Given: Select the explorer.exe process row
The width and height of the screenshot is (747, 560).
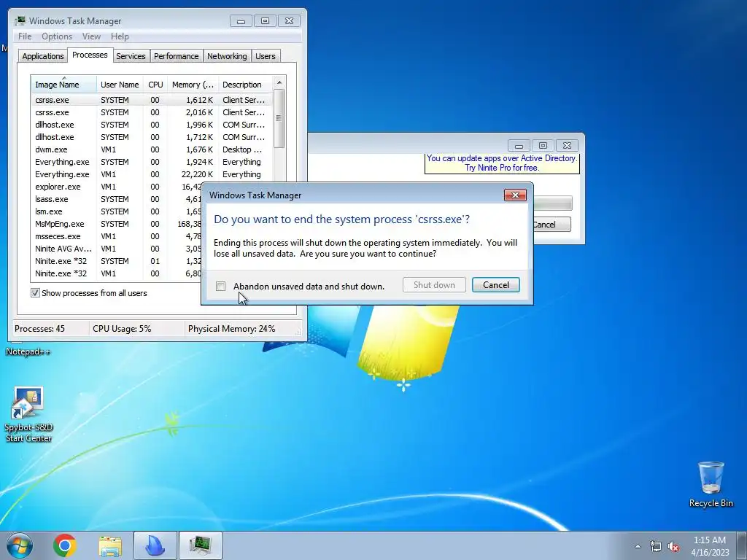Looking at the screenshot, I should (x=117, y=187).
